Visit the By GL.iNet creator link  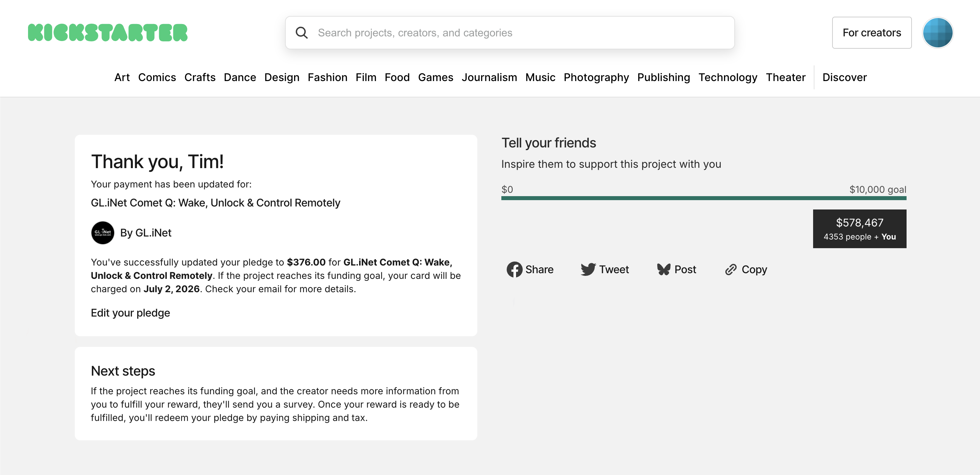[x=146, y=233]
